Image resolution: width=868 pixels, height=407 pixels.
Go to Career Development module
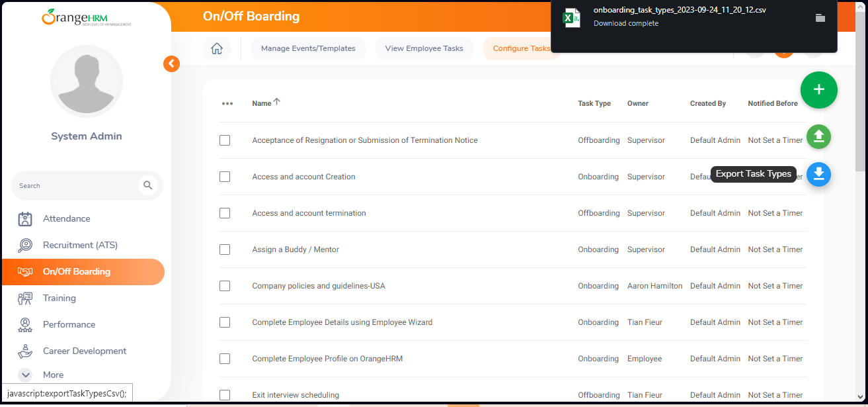coord(85,351)
